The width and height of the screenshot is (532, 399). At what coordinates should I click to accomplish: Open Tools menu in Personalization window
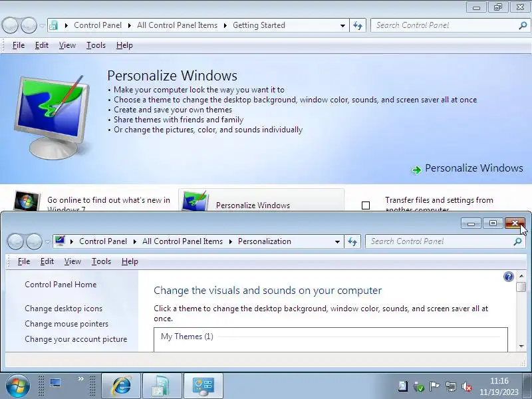101,261
